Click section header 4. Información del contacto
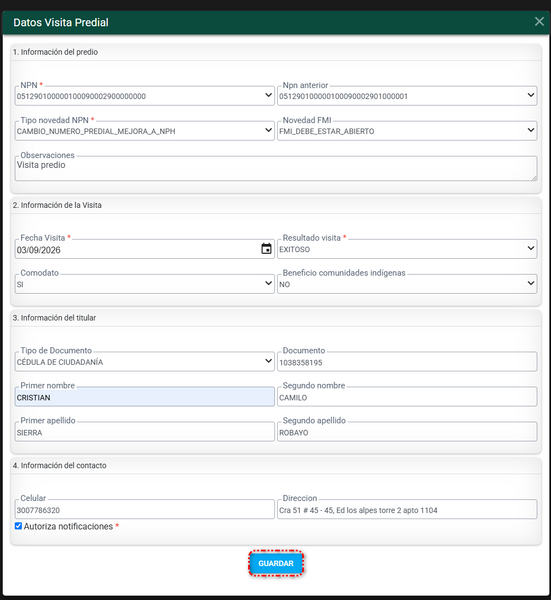551x600 pixels. click(x=60, y=465)
